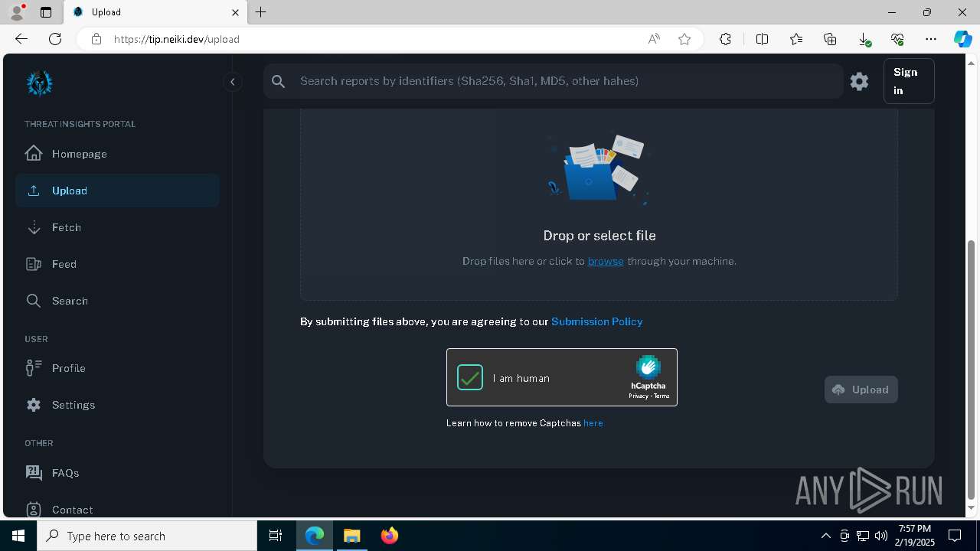Click the disabled Upload button

point(861,390)
